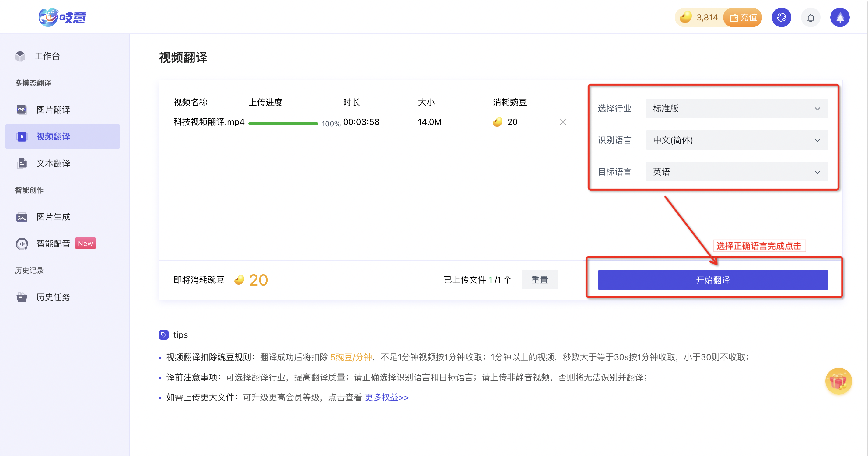
Task: Go to 图片翻译 in sidebar
Action: click(53, 110)
